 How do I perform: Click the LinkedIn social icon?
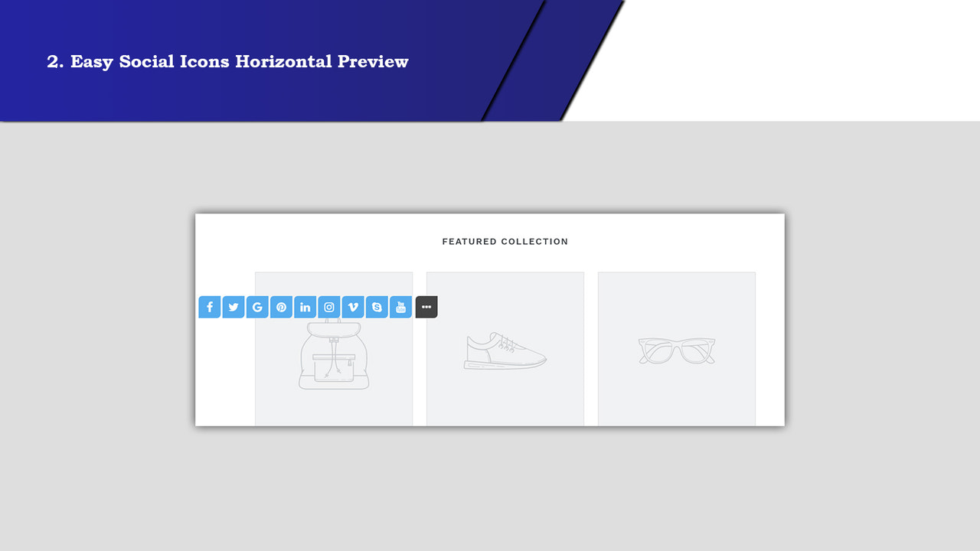[x=305, y=307]
